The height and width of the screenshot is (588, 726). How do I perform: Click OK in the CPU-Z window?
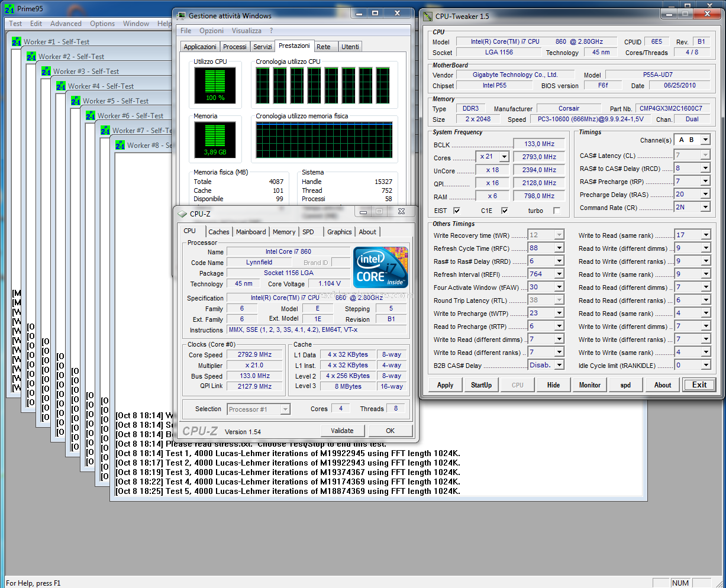(x=390, y=431)
